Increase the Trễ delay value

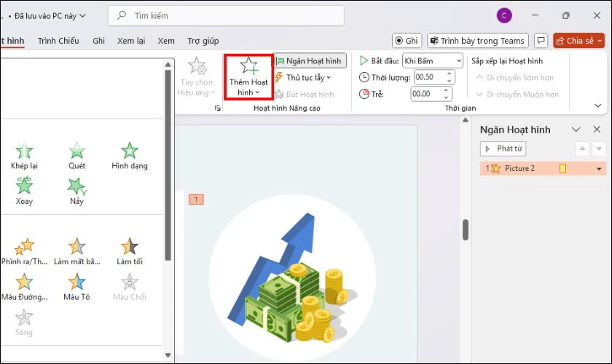click(446, 90)
